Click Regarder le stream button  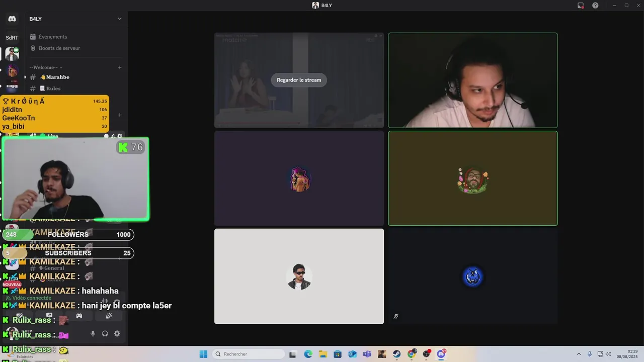point(299,80)
